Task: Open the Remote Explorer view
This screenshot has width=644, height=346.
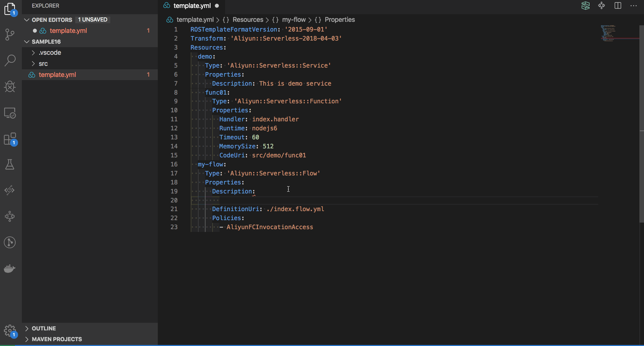Action: point(10,113)
